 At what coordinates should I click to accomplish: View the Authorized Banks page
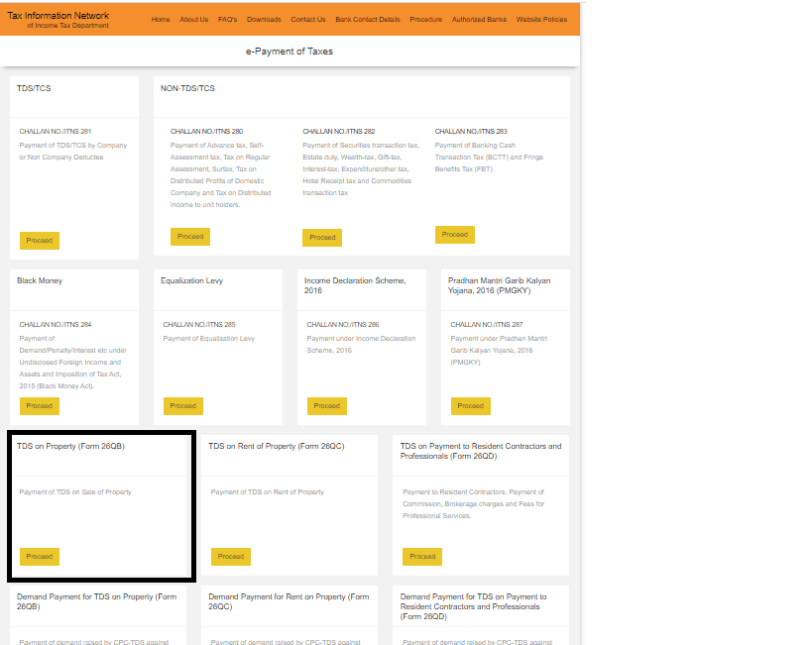point(479,20)
